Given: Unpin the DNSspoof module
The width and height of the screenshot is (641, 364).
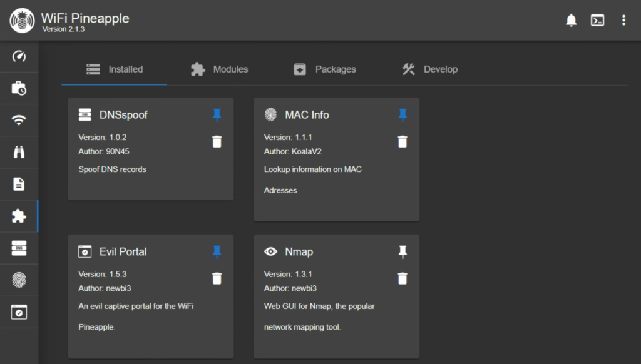Looking at the screenshot, I should (x=217, y=115).
